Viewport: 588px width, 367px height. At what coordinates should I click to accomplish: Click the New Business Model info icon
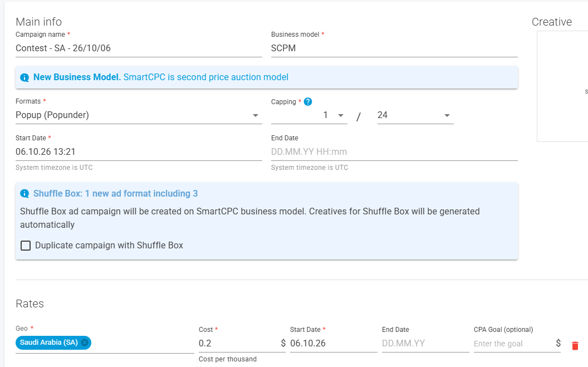coord(24,77)
